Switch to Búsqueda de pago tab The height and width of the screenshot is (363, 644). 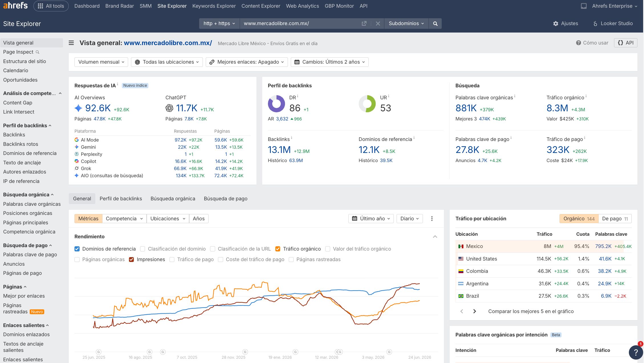click(x=226, y=199)
